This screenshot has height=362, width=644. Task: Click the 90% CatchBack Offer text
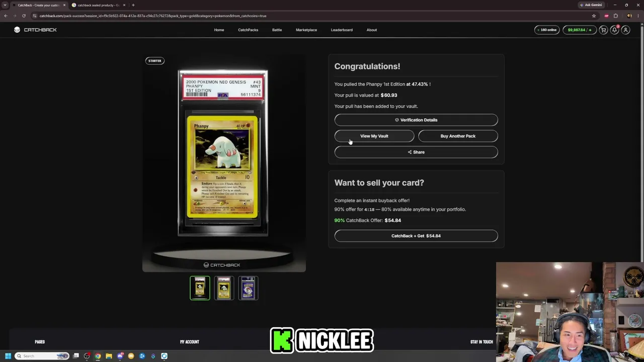pos(368,220)
